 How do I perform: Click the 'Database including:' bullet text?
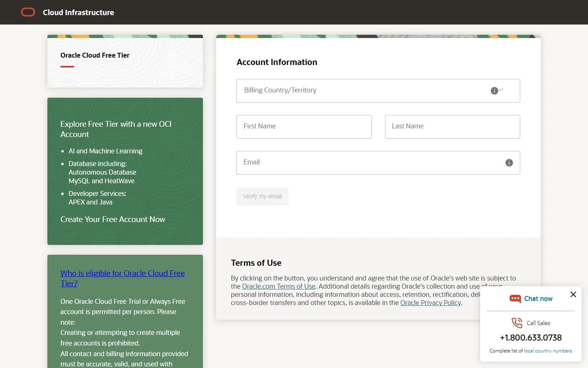tap(98, 164)
